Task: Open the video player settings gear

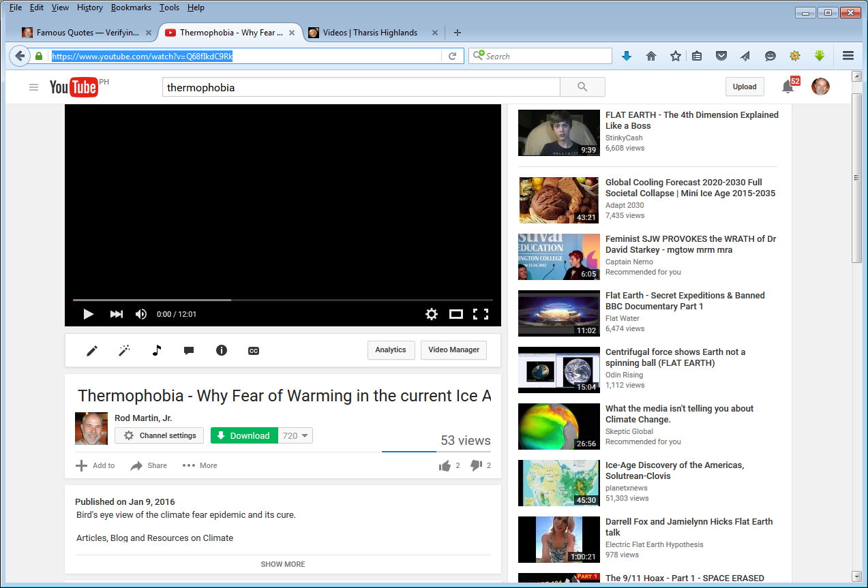Action: pos(431,314)
